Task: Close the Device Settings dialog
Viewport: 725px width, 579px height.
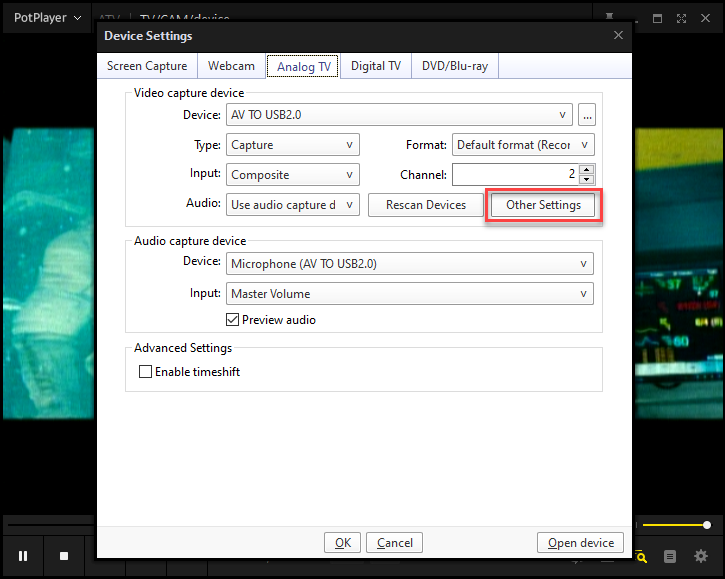Action: coord(617,36)
